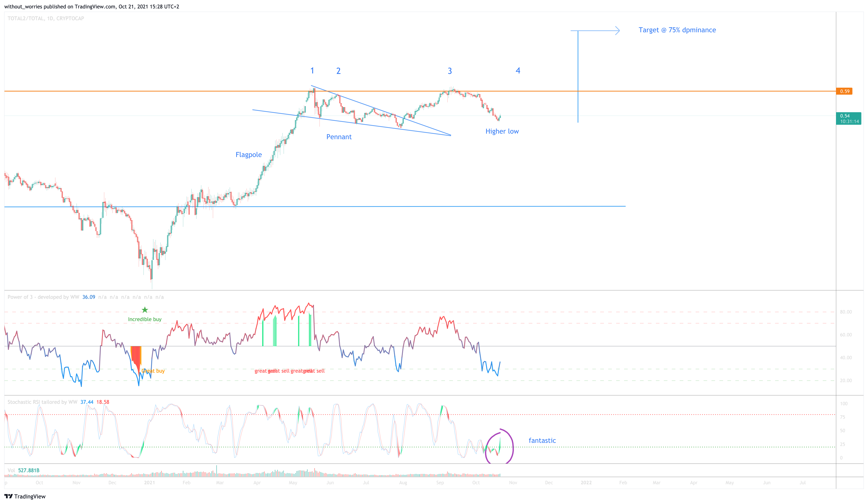Click the wave number 1 label
Image resolution: width=868 pixels, height=504 pixels.
(x=312, y=71)
